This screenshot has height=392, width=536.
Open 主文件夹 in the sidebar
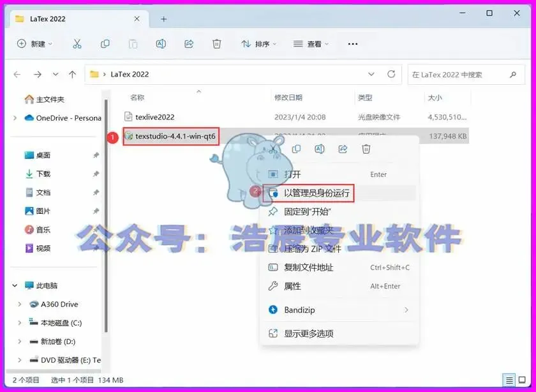click(45, 99)
